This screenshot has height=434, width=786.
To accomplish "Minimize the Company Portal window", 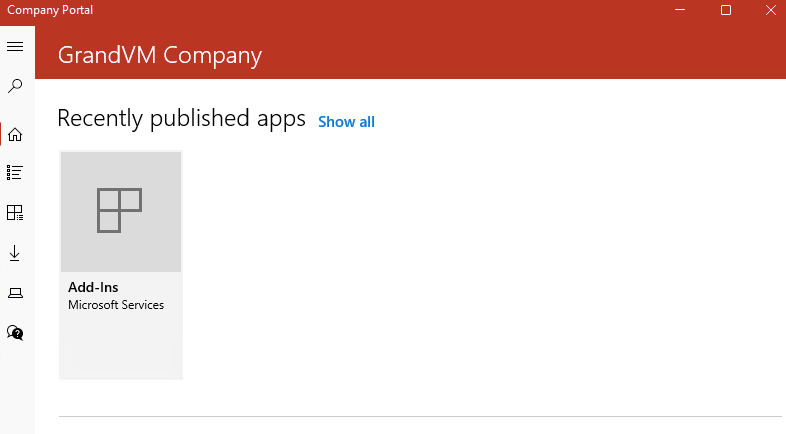I will pos(682,10).
